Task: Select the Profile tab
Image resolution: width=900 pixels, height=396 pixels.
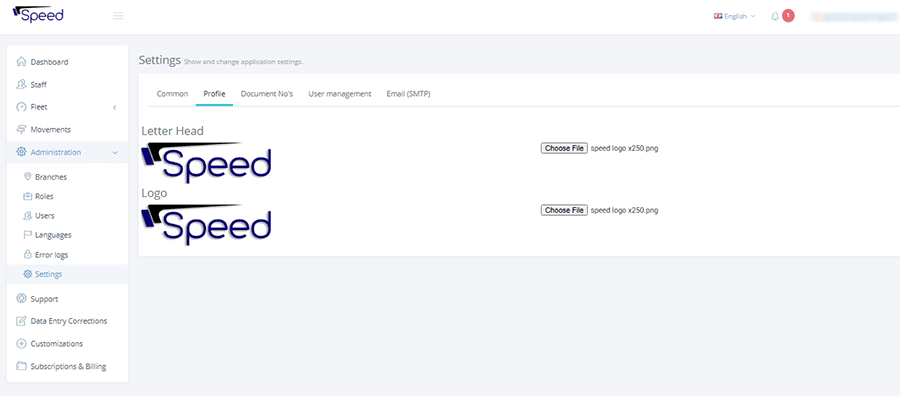Action: pyautogui.click(x=214, y=94)
